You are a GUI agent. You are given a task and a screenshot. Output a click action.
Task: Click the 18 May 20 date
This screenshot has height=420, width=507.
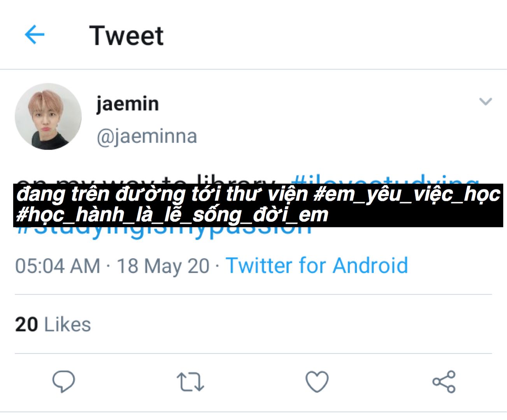pos(163,266)
